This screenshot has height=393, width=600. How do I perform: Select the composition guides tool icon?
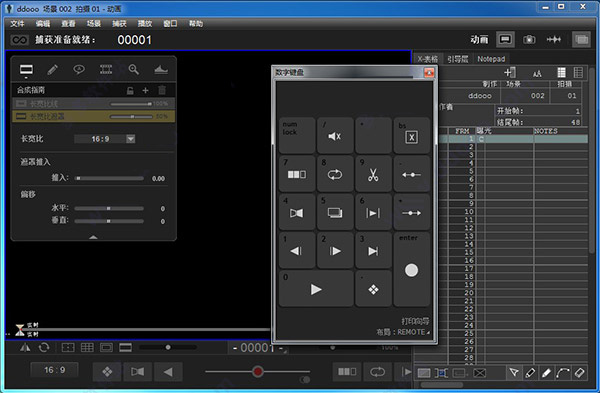pyautogui.click(x=26, y=70)
